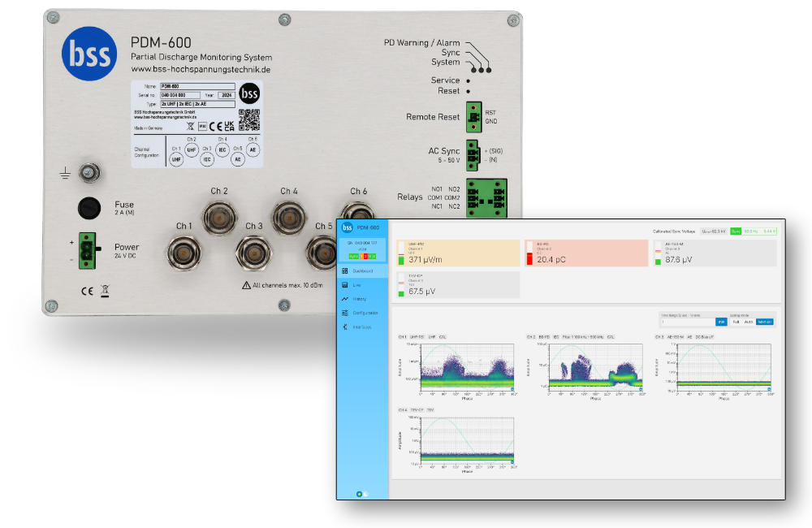
Task: Click the 'AE-150-M' tag above the CH 3 chart
Action: (x=676, y=337)
